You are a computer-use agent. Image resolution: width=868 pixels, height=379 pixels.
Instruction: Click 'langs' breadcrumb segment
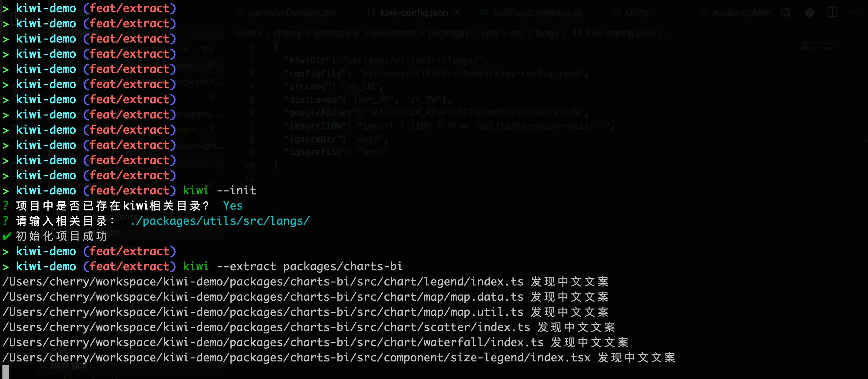click(546, 33)
